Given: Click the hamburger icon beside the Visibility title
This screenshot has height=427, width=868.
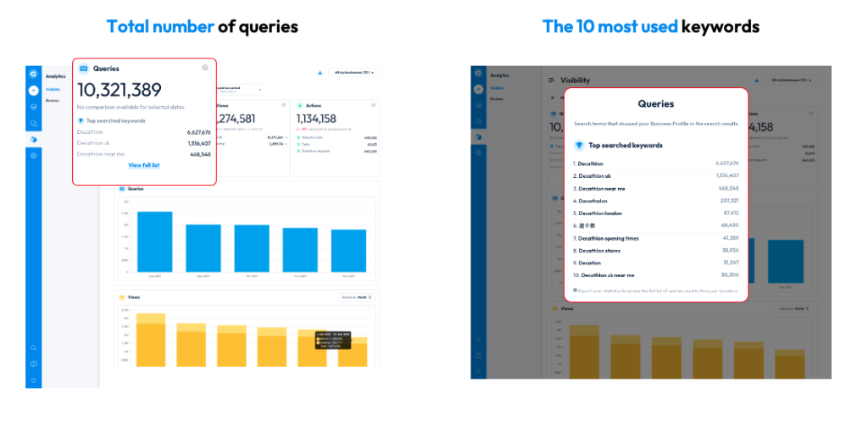Looking at the screenshot, I should point(551,80).
